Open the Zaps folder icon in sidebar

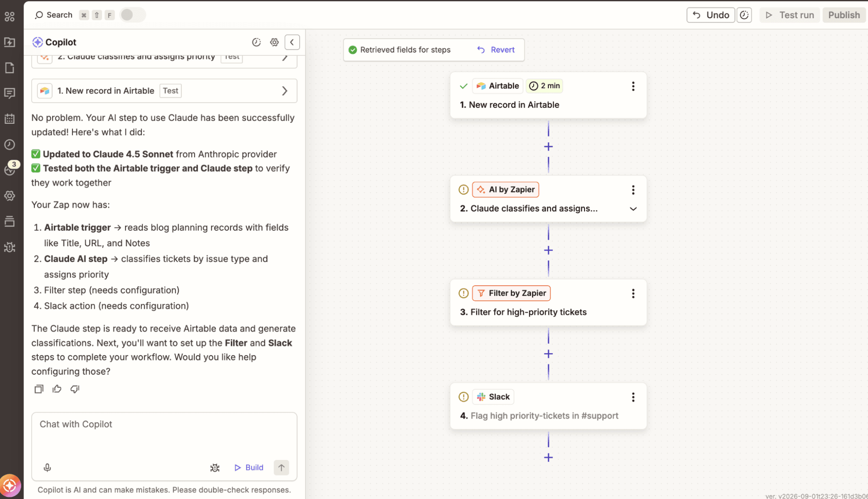tap(10, 42)
